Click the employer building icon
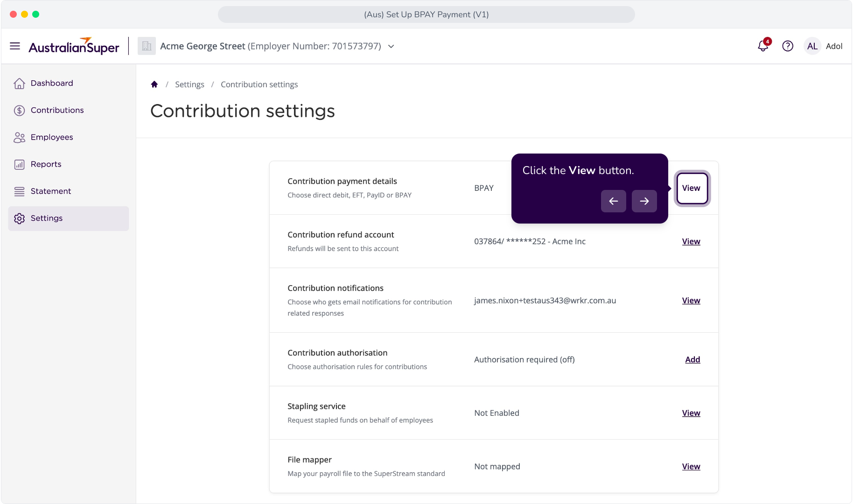853x504 pixels. click(x=147, y=46)
